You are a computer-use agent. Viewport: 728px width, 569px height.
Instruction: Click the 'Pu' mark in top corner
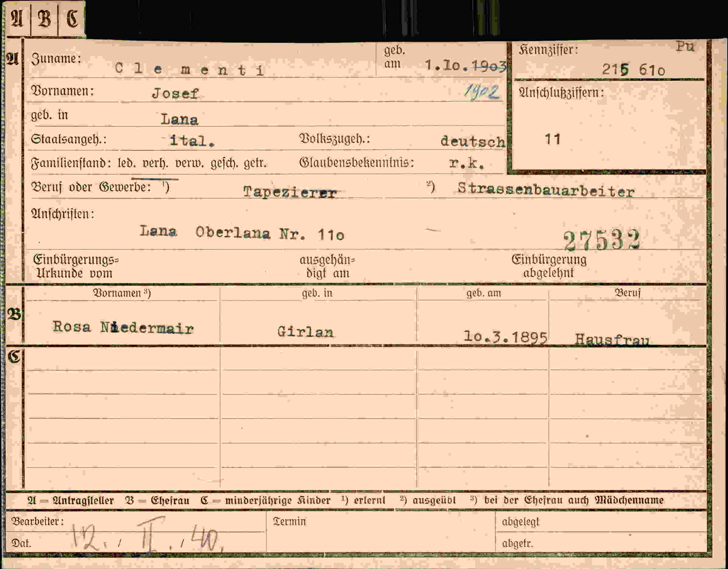point(685,47)
